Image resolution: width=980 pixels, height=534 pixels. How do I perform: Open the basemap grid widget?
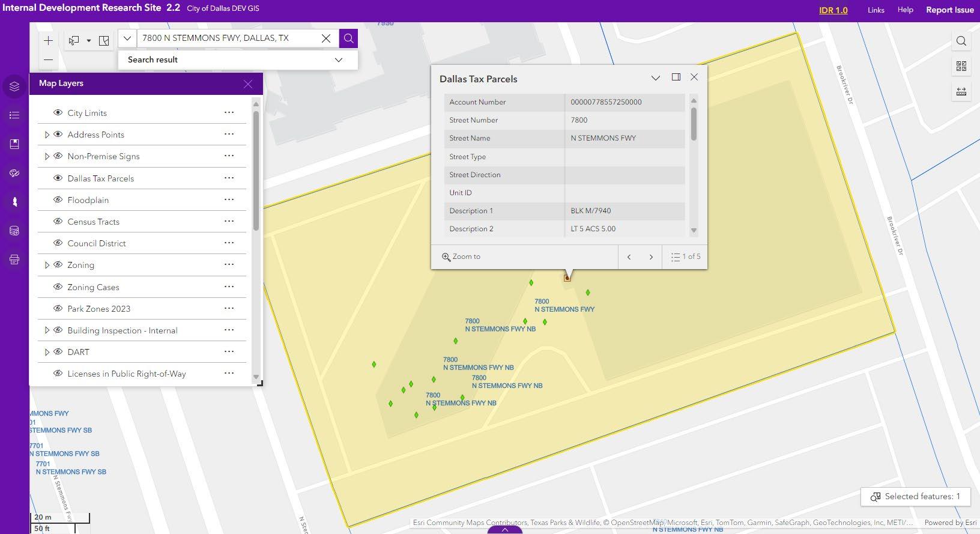(961, 66)
